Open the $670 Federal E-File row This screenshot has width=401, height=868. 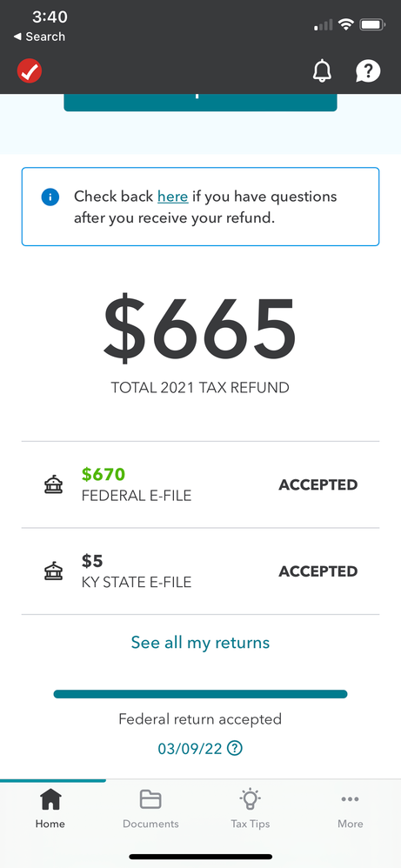tap(200, 485)
